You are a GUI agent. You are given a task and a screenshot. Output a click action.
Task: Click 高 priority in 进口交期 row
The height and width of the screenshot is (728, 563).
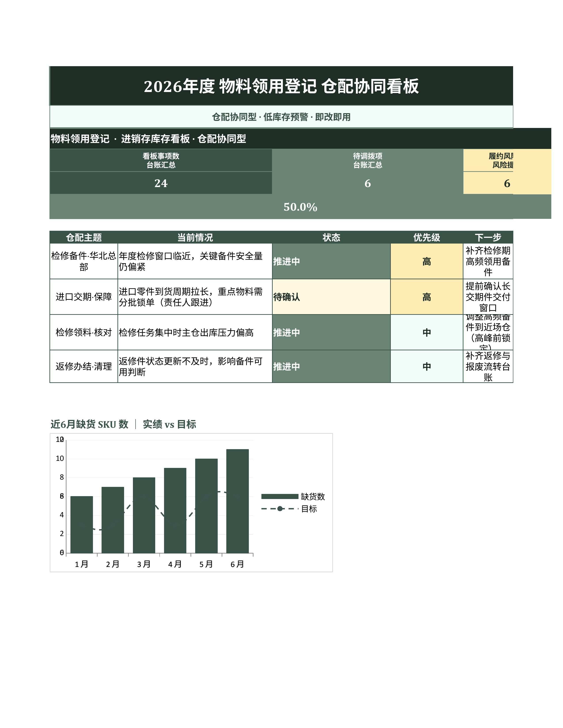coord(427,297)
